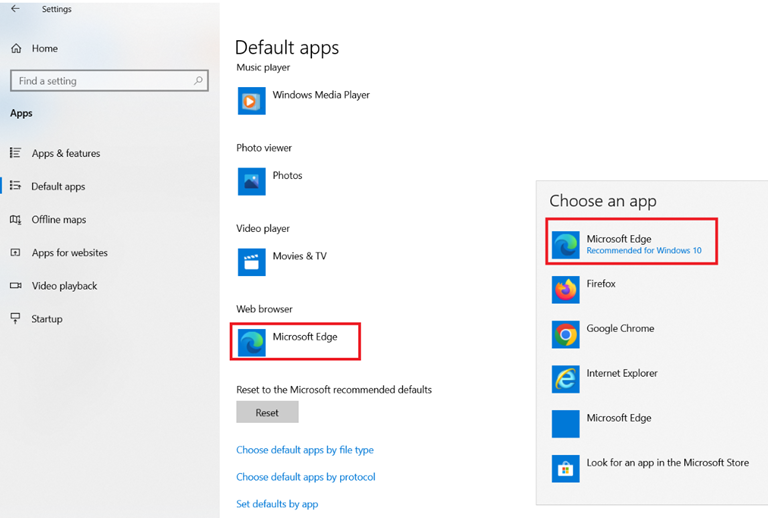Screen dimensions: 768x518
Task: Open Choose default apps by file type link
Action: click(x=305, y=450)
